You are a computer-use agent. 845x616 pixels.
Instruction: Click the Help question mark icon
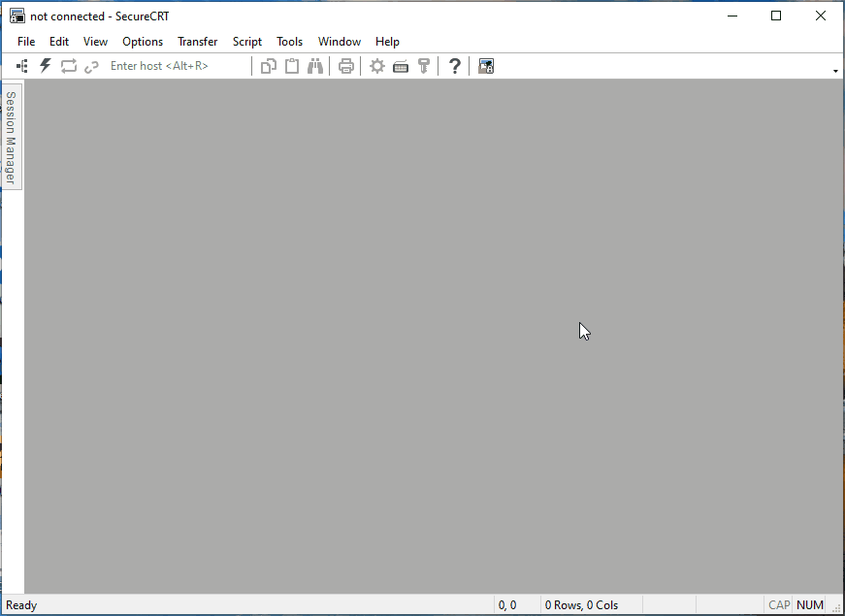(454, 66)
